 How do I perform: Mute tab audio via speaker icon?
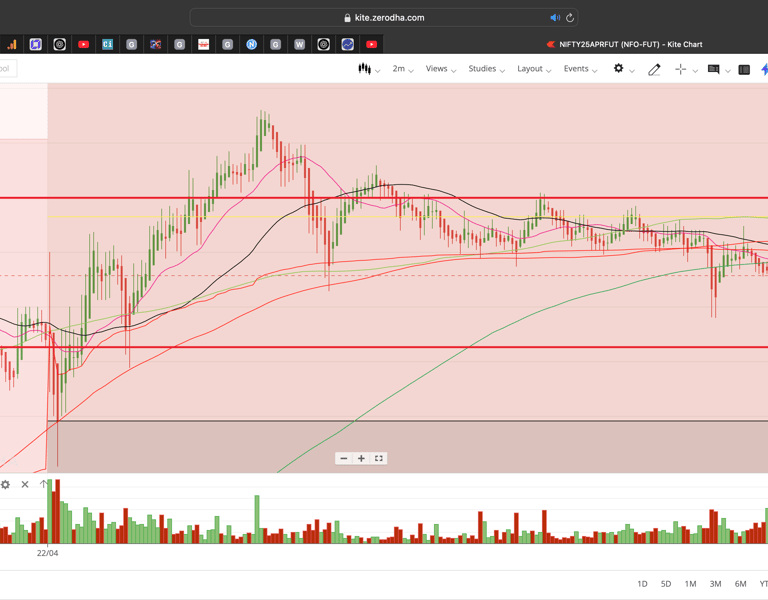click(x=555, y=18)
